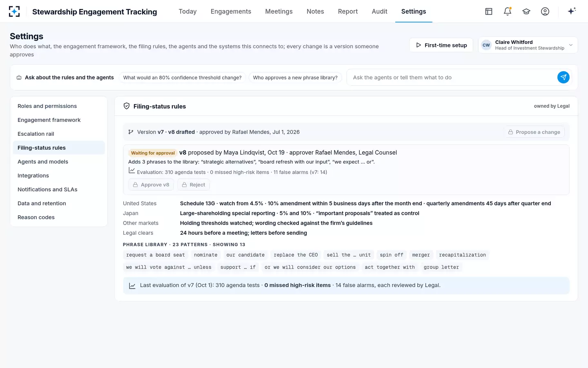This screenshot has height=368, width=588.
Task: Pick the 'Who approves a new phrase library?' suggestion
Action: [x=295, y=78]
